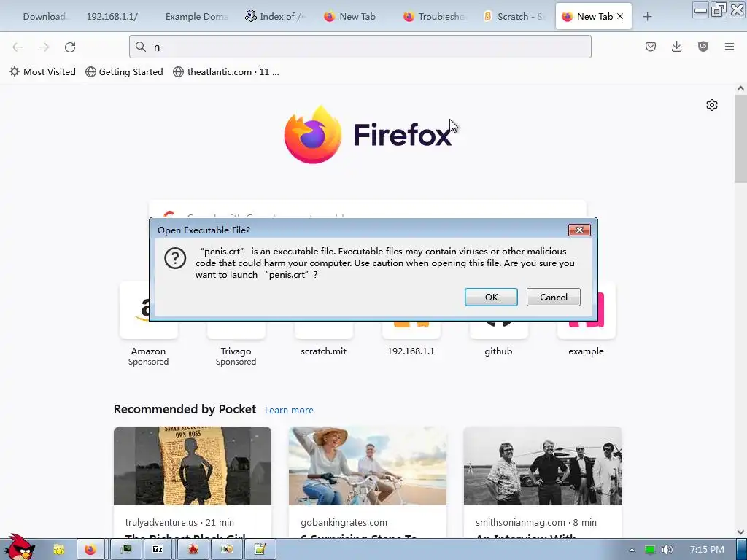Viewport: 747px width, 560px height.
Task: Switch to the 192.168.1.1/ tab
Action: pyautogui.click(x=112, y=17)
